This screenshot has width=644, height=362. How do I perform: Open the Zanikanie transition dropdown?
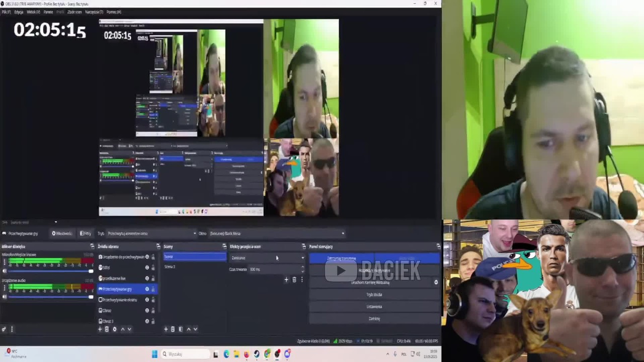(267, 258)
